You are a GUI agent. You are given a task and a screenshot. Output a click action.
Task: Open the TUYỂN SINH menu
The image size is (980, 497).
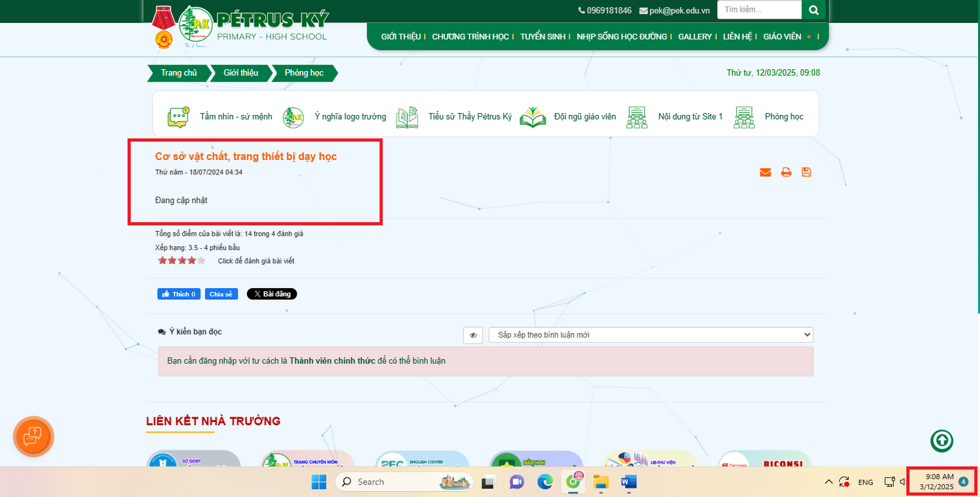(543, 37)
